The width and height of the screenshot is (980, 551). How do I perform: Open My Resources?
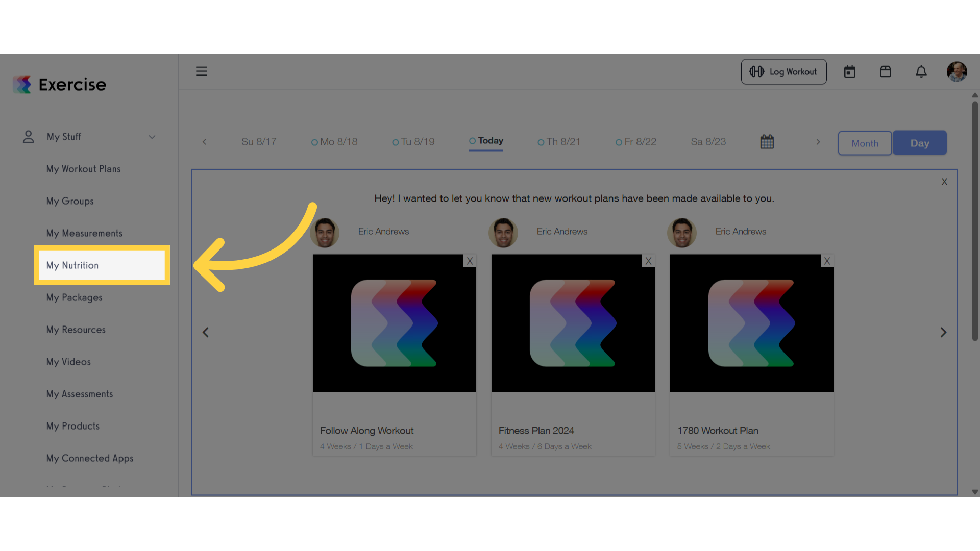[x=76, y=330]
